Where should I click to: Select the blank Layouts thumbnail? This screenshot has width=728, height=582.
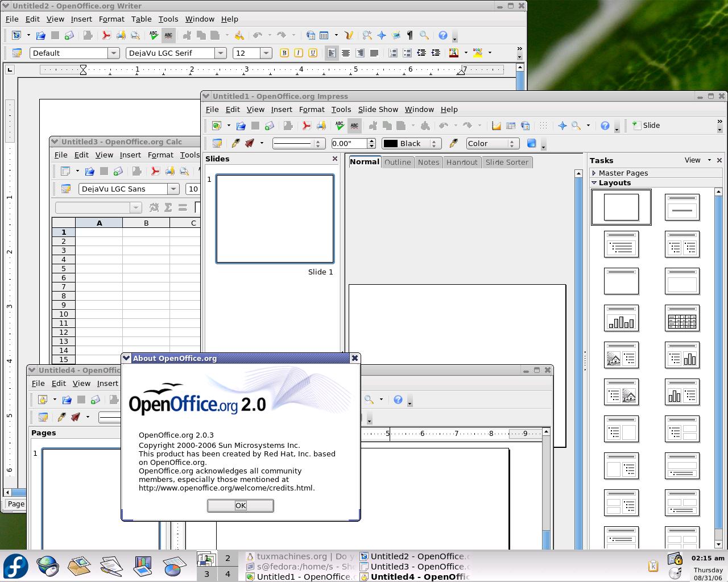[x=621, y=207]
